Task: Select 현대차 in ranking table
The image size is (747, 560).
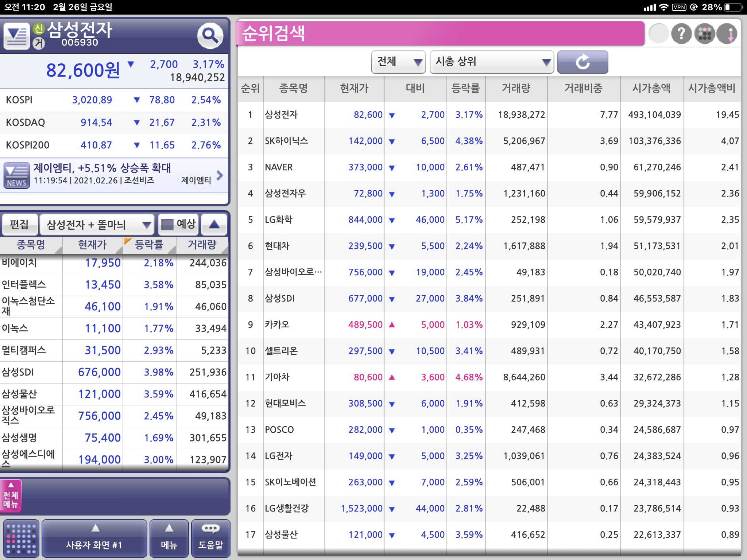Action: (x=489, y=246)
